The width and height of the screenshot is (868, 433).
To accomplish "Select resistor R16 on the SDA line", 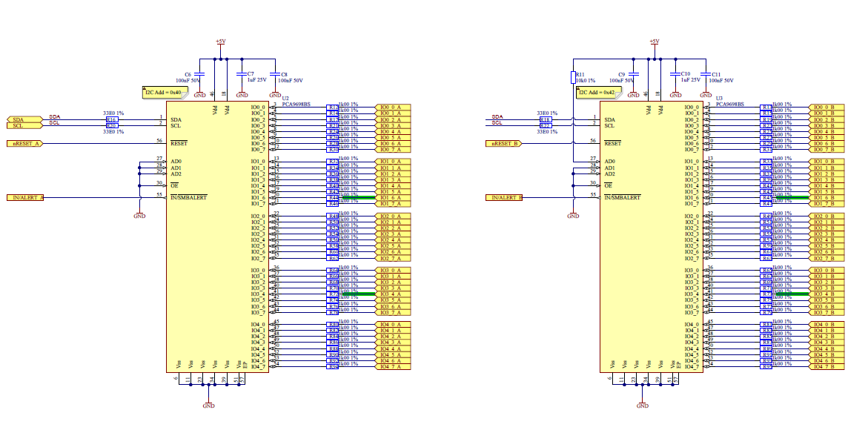I will (x=111, y=119).
